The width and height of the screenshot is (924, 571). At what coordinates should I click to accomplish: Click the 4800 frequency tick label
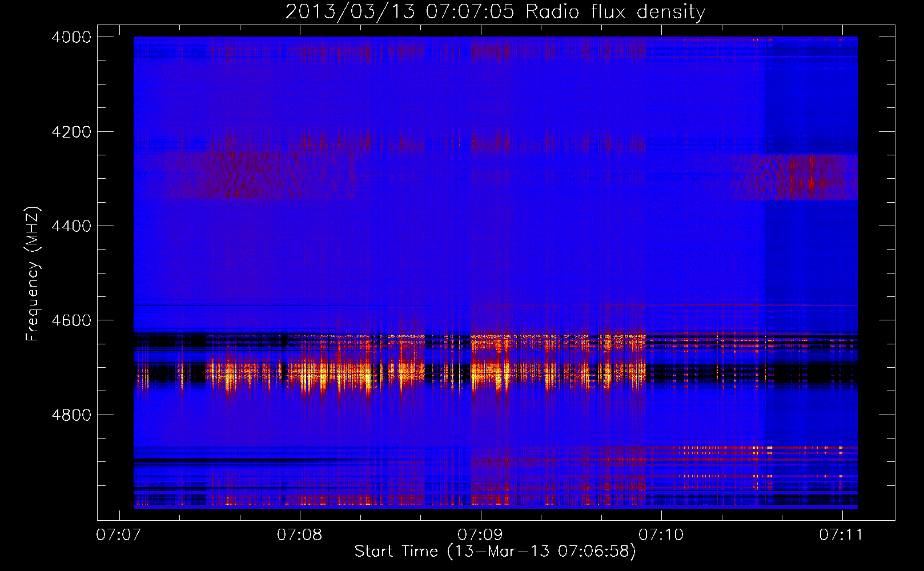[71, 415]
